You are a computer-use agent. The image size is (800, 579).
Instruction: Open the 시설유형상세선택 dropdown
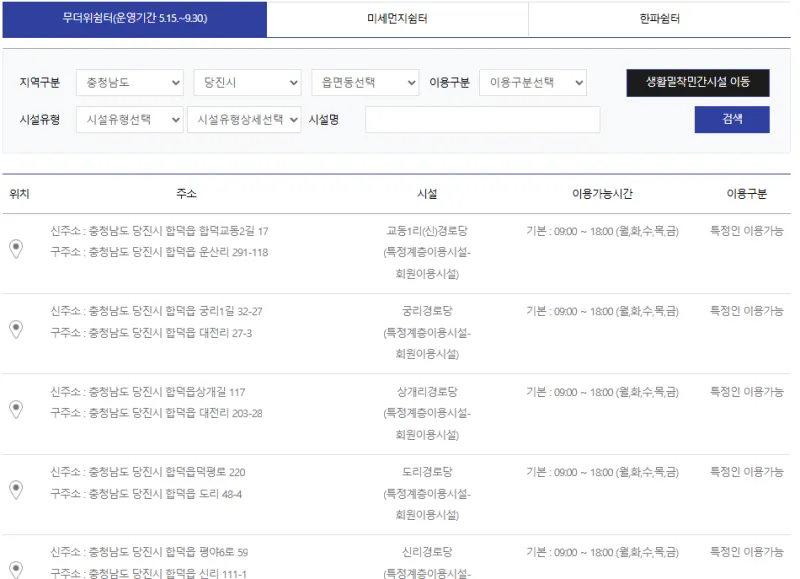tap(244, 120)
